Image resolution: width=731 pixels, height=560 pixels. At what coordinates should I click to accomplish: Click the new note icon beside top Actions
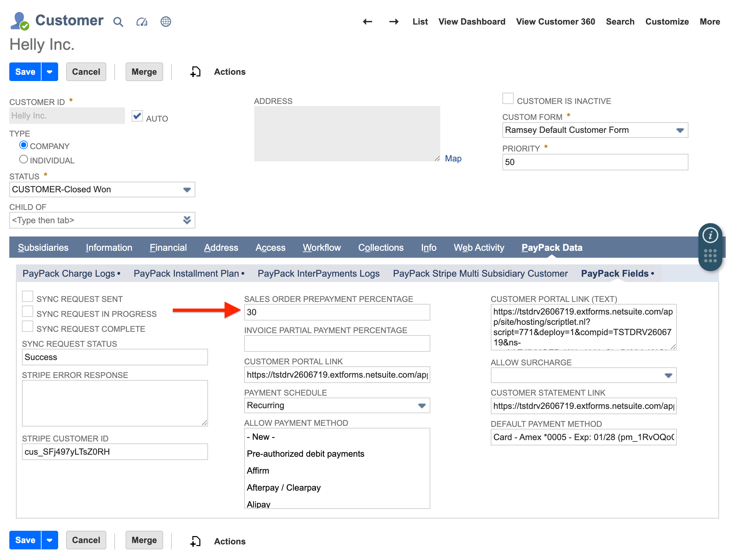pos(195,72)
